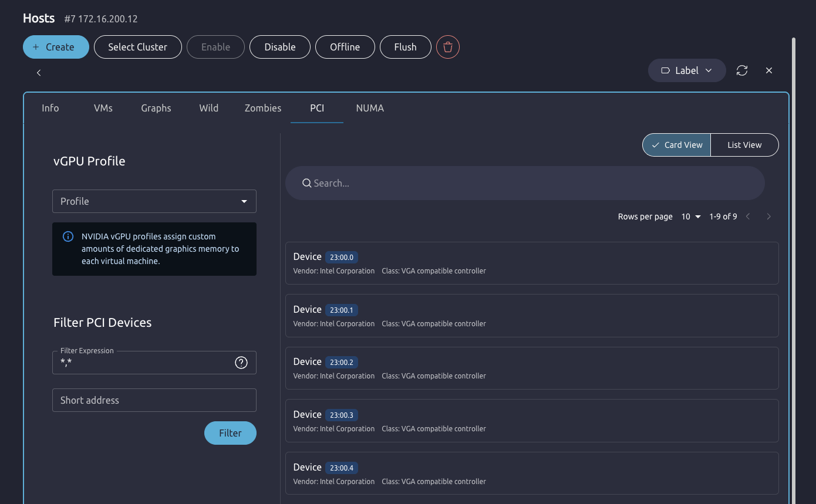
Task: Click the PCI device search box
Action: click(525, 183)
